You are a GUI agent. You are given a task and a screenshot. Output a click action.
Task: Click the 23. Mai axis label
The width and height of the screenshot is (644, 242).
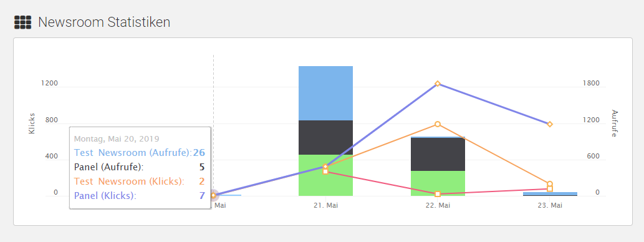pos(550,205)
